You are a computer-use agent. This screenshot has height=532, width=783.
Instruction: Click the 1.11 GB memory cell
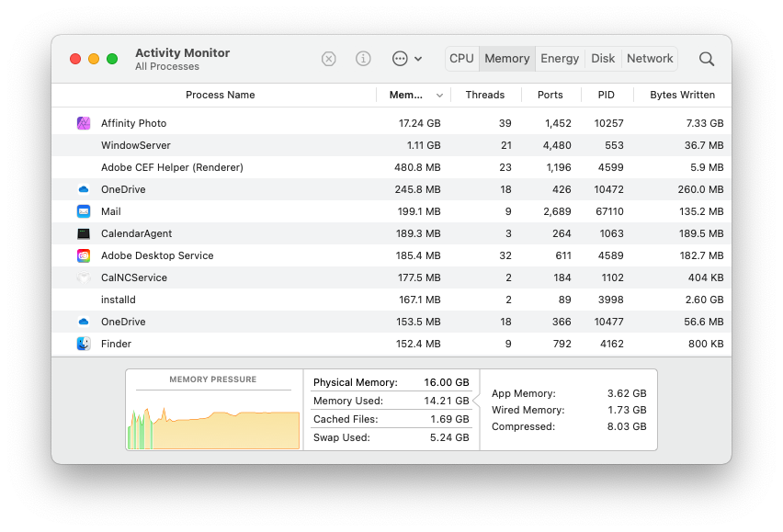pos(424,145)
